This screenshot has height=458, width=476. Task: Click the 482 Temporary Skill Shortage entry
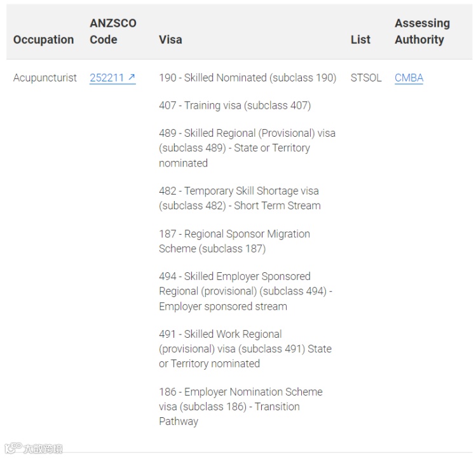tap(240, 198)
